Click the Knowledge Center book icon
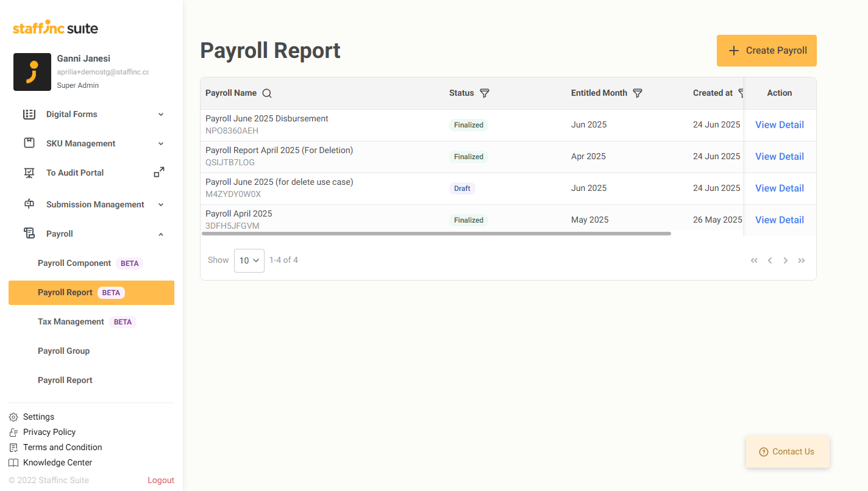Viewport: 868px width, 491px height. pos(13,463)
